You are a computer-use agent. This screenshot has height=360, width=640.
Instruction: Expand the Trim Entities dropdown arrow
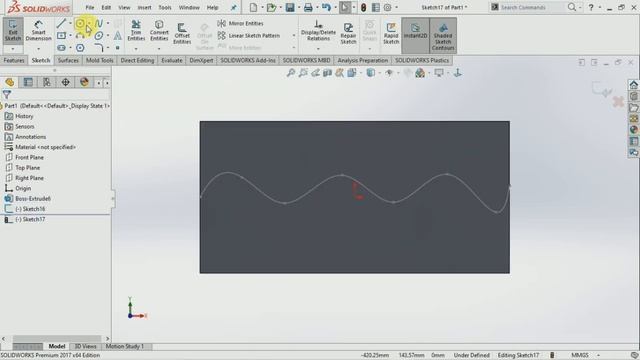pos(136,49)
